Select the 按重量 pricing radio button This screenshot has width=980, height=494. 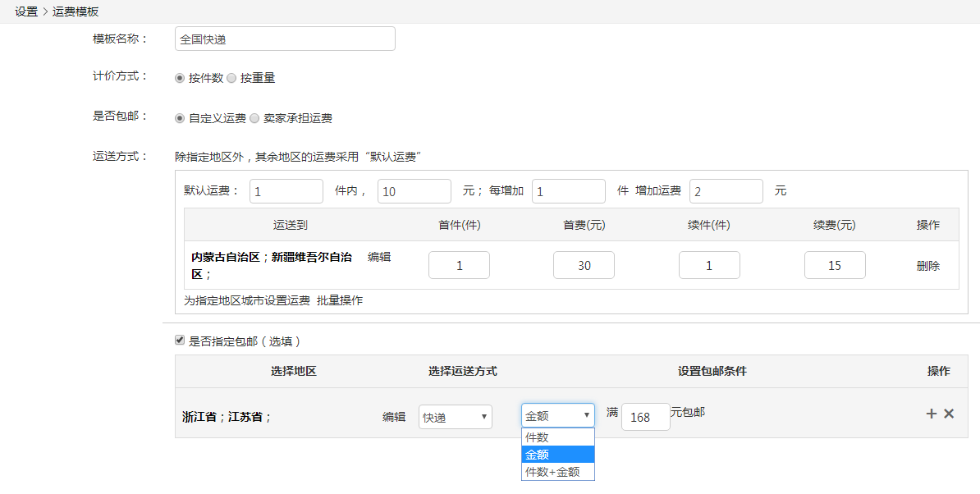[231, 78]
